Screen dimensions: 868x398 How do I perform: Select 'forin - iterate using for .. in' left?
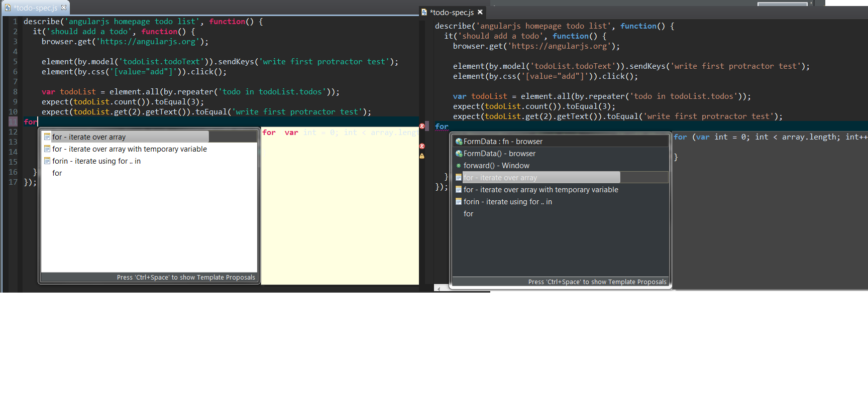pos(96,161)
